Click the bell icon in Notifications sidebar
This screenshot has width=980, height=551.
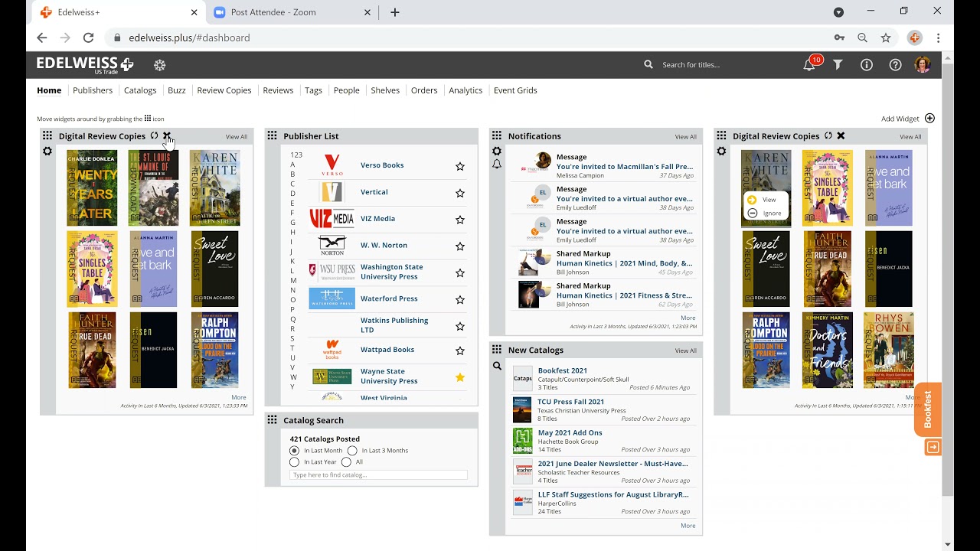click(x=497, y=165)
